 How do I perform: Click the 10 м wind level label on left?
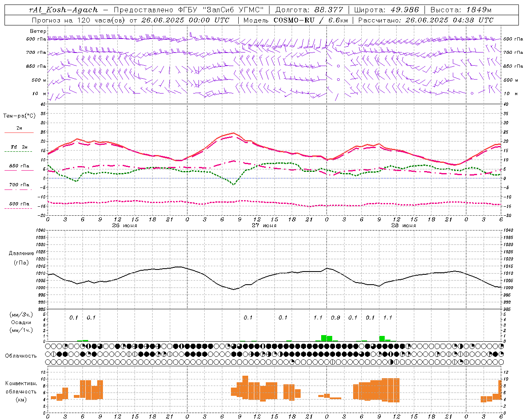click(x=39, y=94)
